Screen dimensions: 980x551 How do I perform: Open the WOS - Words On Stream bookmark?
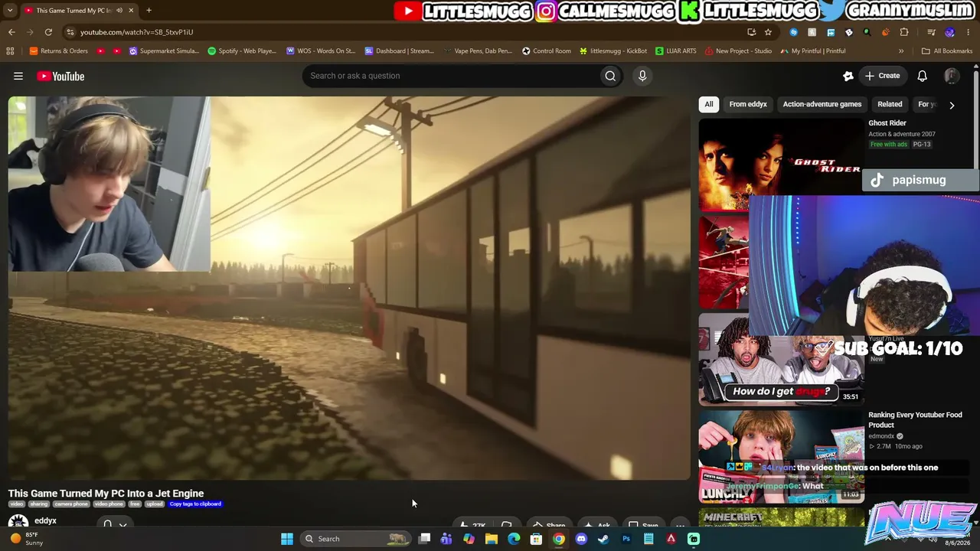pos(321,51)
